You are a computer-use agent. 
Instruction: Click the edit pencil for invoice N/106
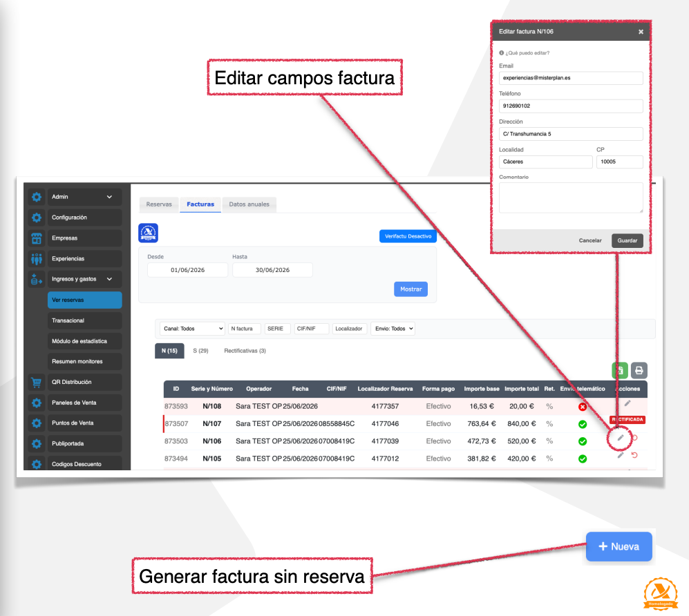point(621,438)
